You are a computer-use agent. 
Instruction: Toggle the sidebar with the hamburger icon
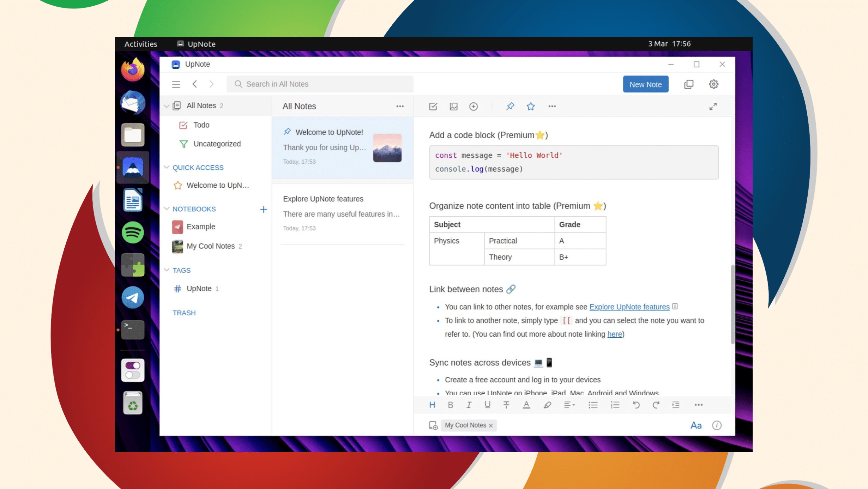point(176,84)
